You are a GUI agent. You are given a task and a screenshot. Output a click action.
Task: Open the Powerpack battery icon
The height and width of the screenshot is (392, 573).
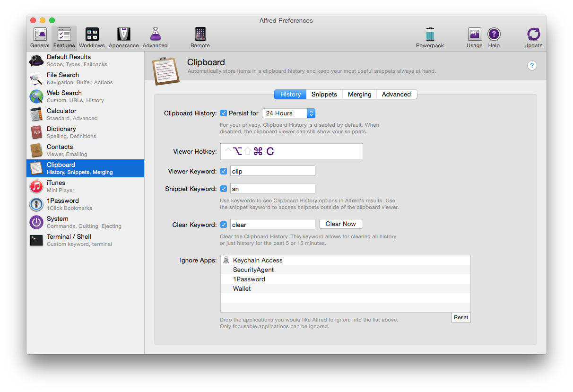point(430,35)
